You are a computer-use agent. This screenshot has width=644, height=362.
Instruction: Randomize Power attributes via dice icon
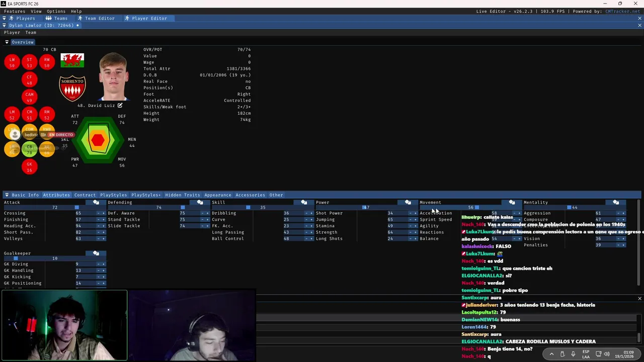(408, 202)
